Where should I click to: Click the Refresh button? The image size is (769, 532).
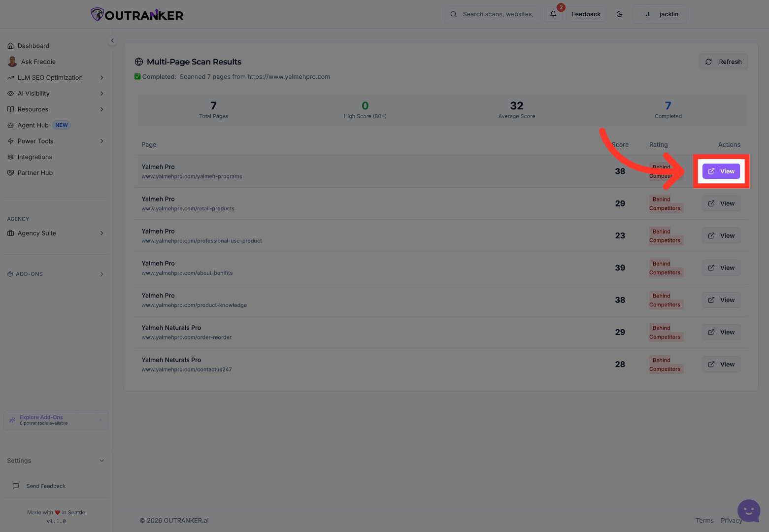[x=723, y=62]
